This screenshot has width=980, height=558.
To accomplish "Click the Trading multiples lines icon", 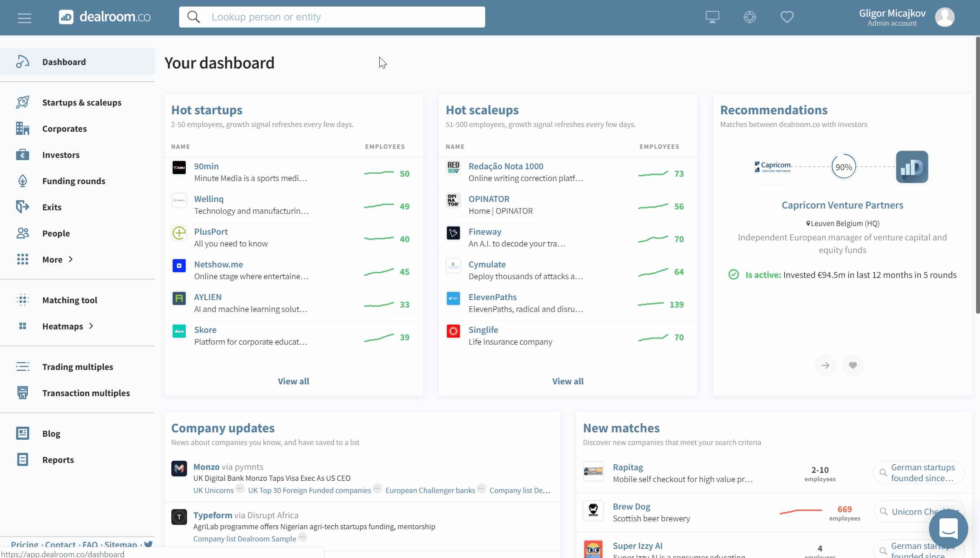I will click(x=23, y=366).
